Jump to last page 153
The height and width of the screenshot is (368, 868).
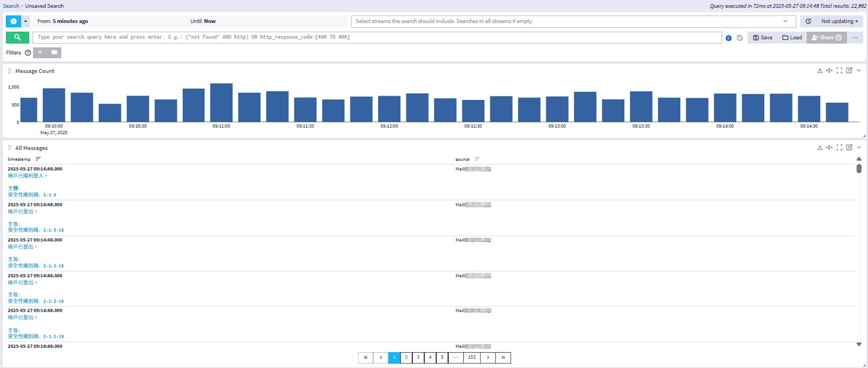[x=472, y=357]
